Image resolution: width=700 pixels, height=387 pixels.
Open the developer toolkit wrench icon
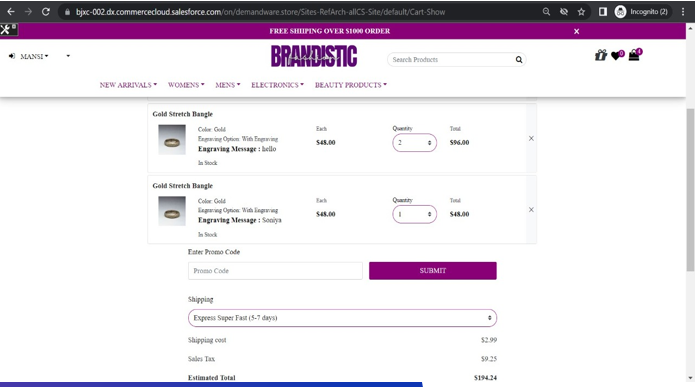point(8,29)
